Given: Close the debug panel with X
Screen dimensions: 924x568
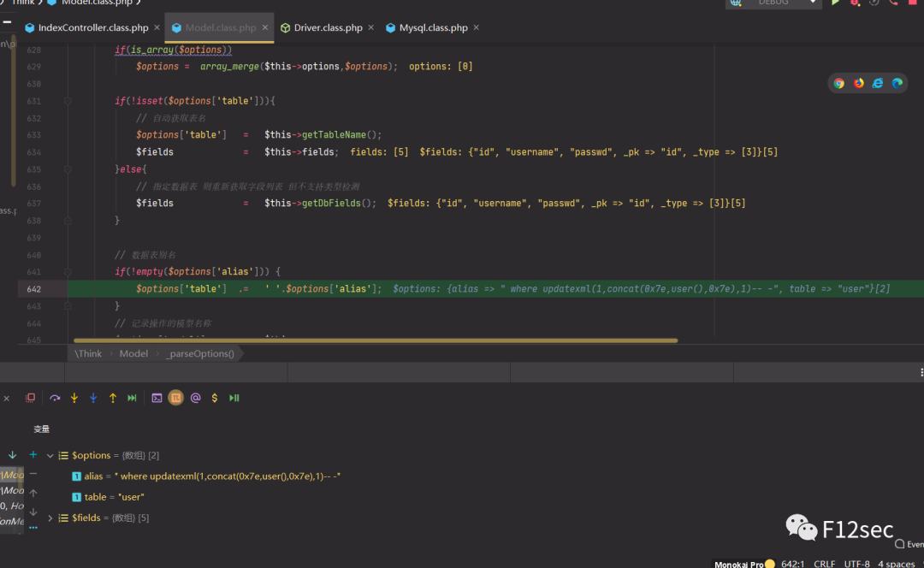Looking at the screenshot, I should [x=7, y=399].
